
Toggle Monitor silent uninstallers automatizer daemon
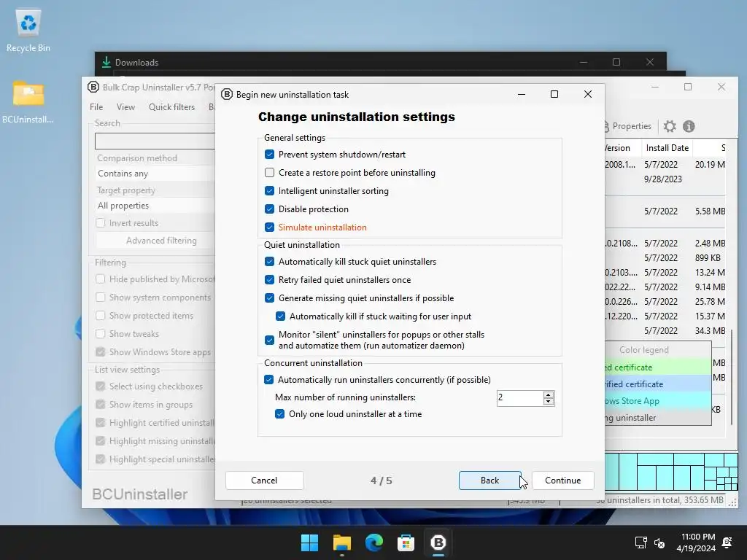(x=270, y=340)
